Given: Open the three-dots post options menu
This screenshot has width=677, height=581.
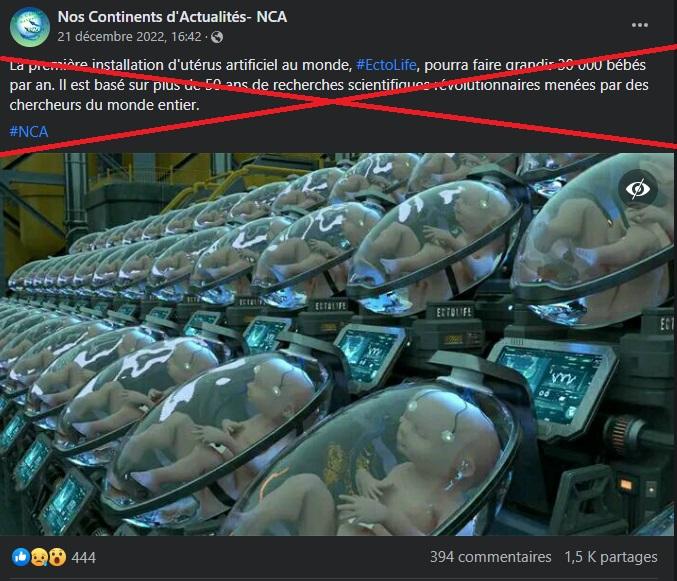Looking at the screenshot, I should tap(639, 25).
